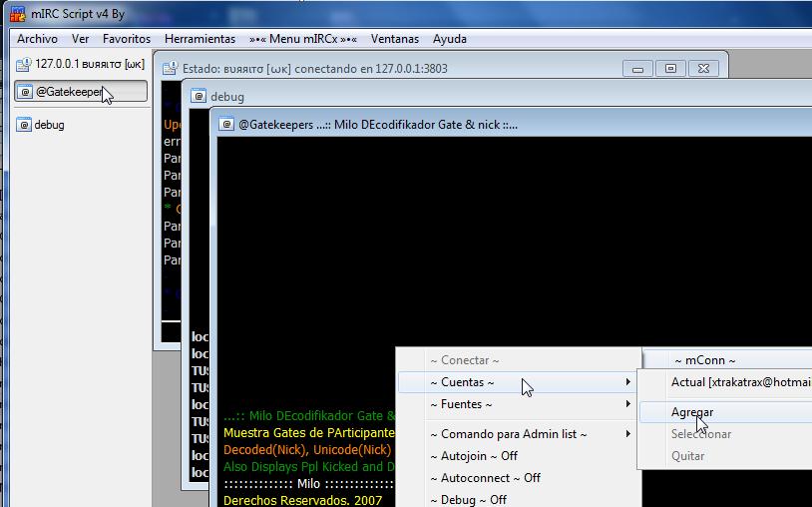Toggle Autojoin Off option
The height and width of the screenshot is (507, 812).
pyautogui.click(x=518, y=456)
